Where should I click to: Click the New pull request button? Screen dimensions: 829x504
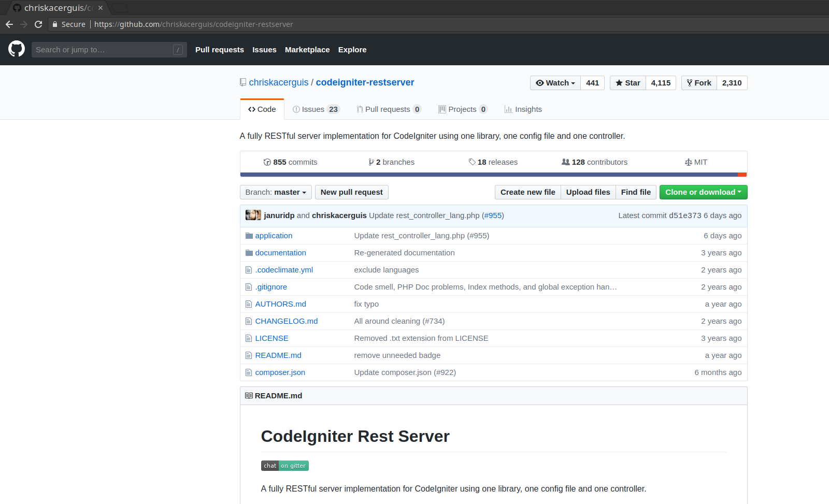pyautogui.click(x=351, y=192)
